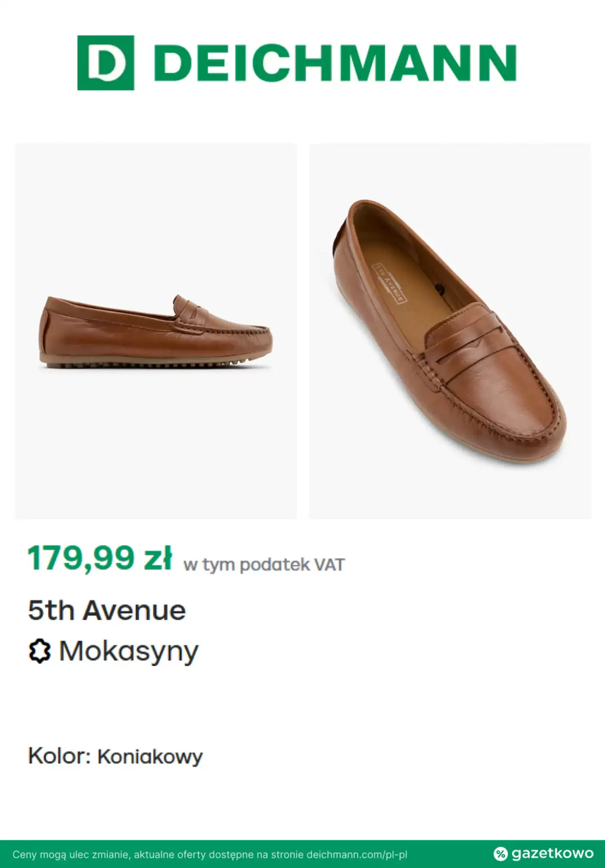Image resolution: width=605 pixels, height=868 pixels.
Task: Open the gazetkowo wordmark in footer
Action: (x=552, y=853)
